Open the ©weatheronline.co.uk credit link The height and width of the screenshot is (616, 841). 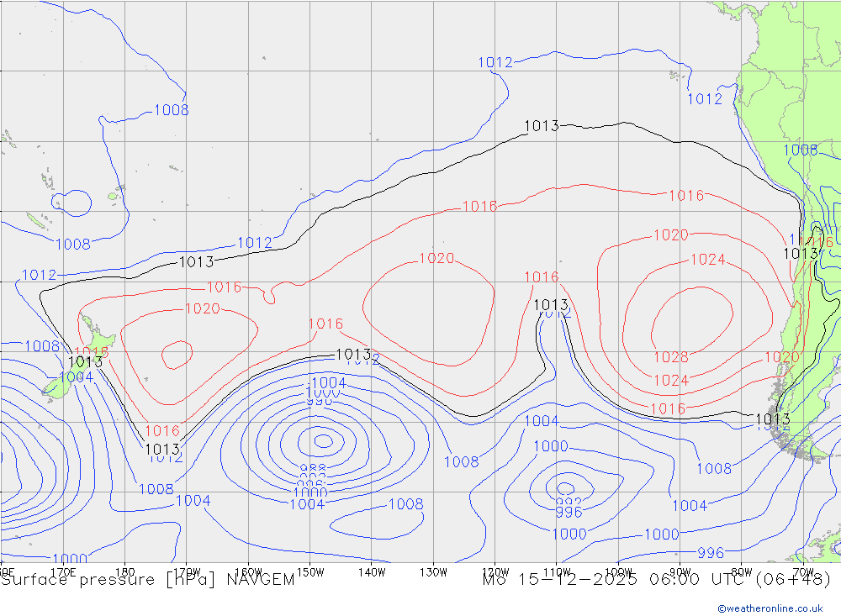tap(770, 608)
